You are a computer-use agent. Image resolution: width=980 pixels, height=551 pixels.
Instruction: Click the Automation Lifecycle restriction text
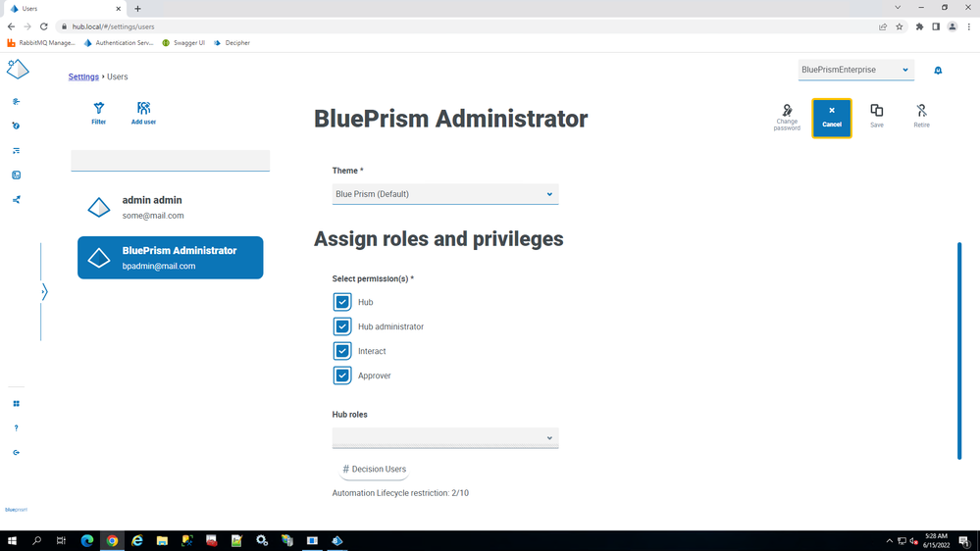coord(400,493)
